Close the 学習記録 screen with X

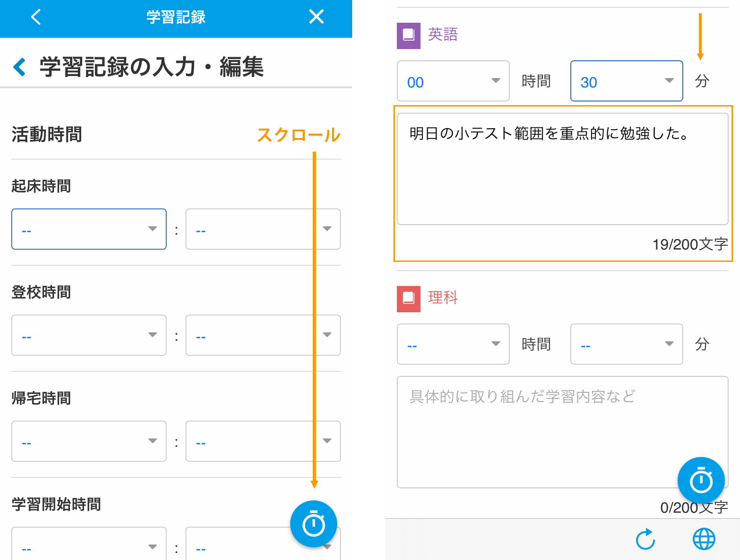click(316, 17)
